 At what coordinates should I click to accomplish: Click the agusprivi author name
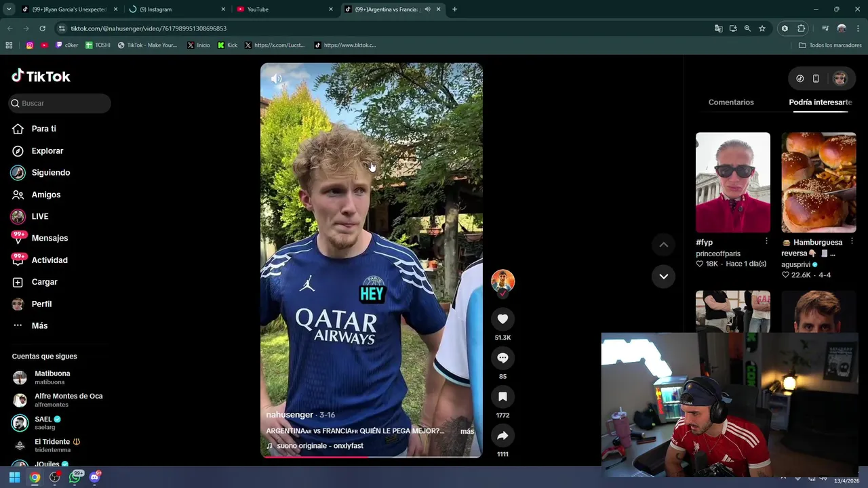796,264
